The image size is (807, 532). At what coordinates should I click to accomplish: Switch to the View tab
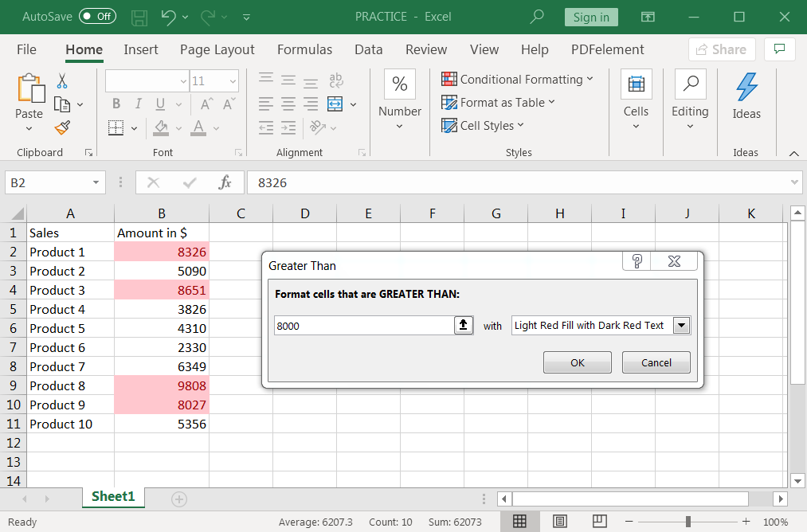coord(484,49)
